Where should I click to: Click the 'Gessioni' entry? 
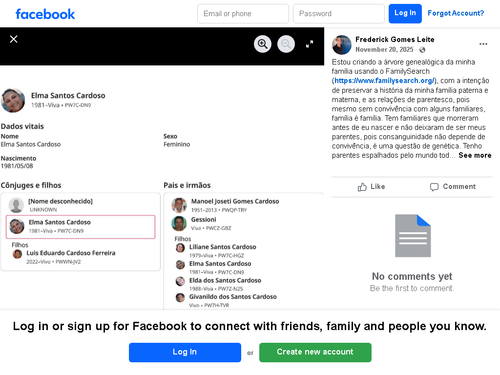point(204,220)
